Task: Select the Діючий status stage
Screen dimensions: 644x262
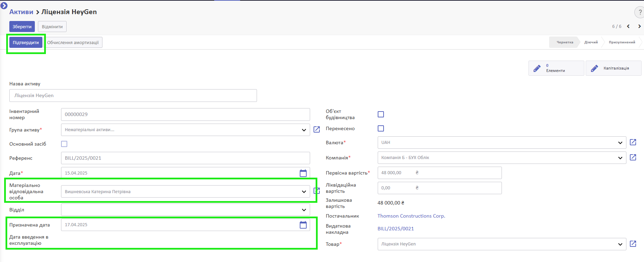Action: coord(591,42)
